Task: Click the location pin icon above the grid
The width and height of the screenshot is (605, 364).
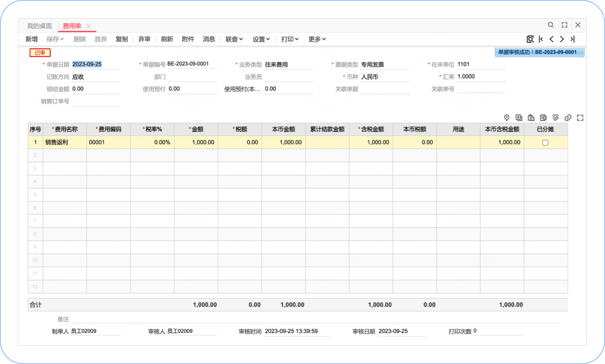Action: (507, 118)
